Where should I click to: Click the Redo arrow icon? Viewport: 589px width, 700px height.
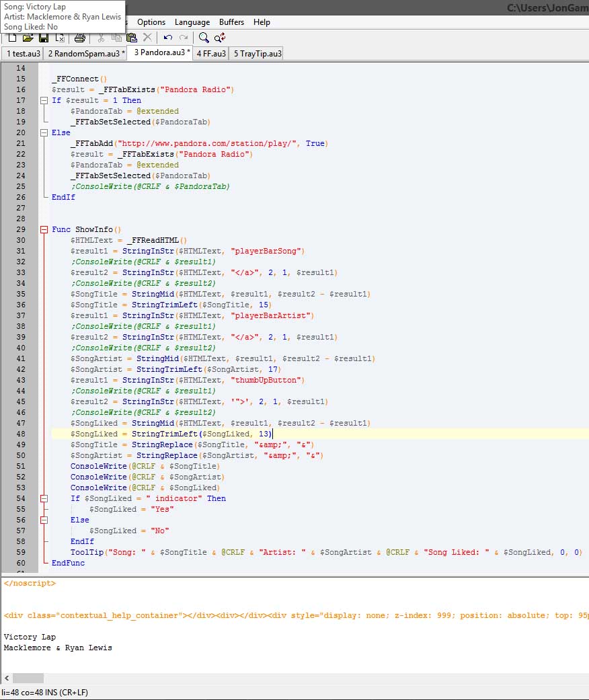(x=184, y=38)
